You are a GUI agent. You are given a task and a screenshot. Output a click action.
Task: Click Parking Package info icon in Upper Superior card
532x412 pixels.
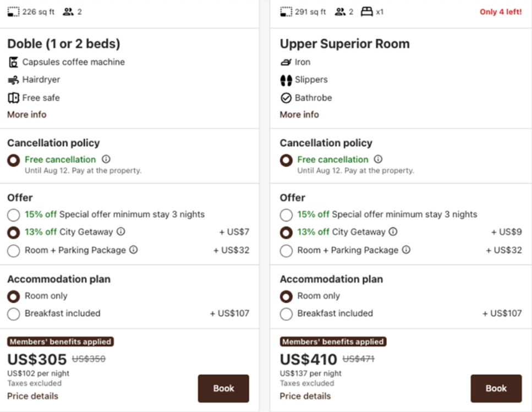[x=406, y=250]
